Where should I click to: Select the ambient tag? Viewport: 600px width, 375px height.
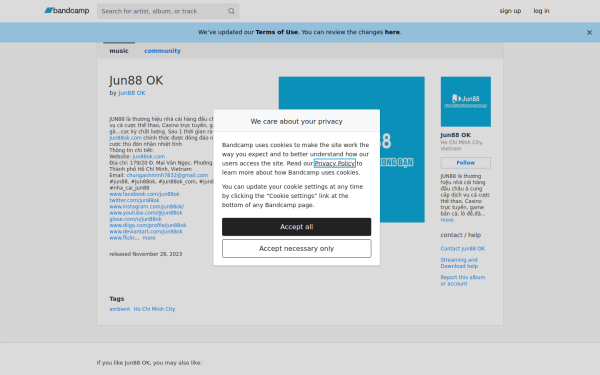[x=120, y=309]
